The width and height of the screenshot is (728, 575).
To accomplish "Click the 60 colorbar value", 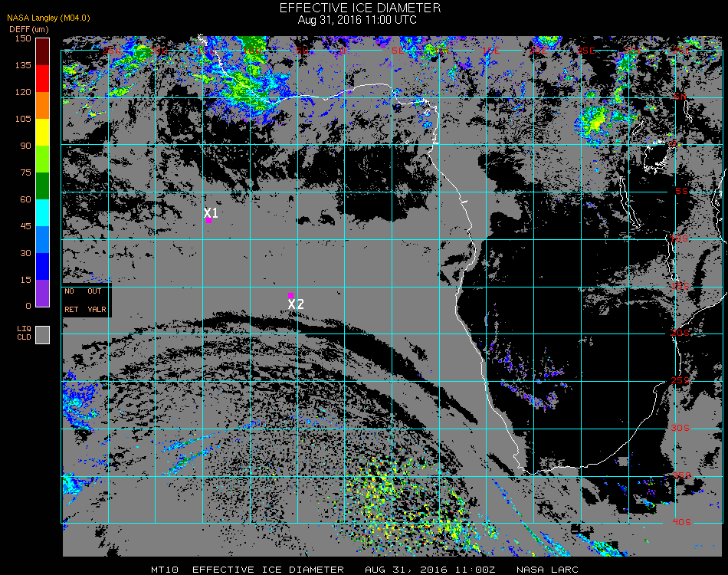I will (25, 200).
